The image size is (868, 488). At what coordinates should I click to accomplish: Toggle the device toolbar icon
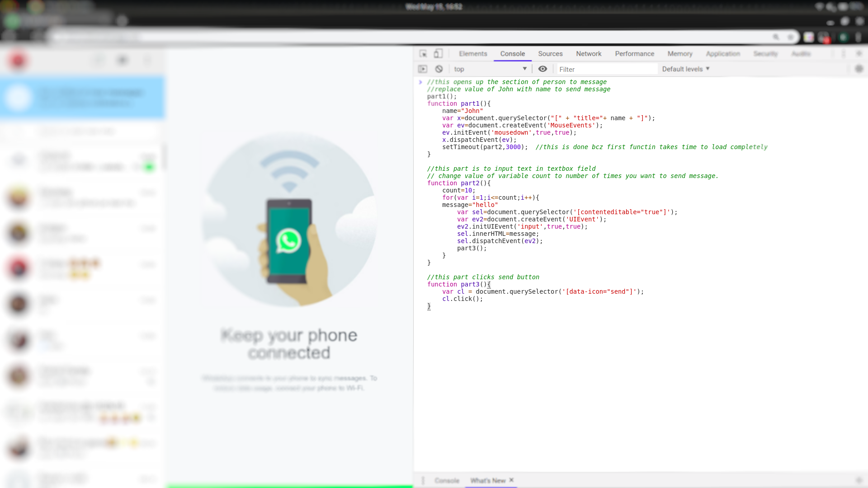pyautogui.click(x=438, y=54)
